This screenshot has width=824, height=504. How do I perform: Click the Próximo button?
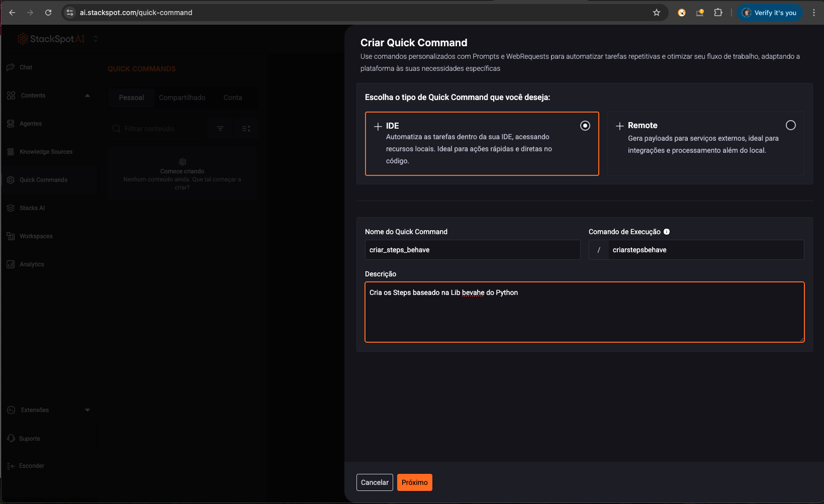click(415, 482)
